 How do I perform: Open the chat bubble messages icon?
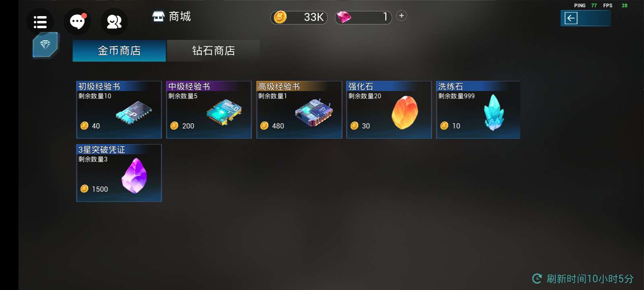pyautogui.click(x=77, y=22)
